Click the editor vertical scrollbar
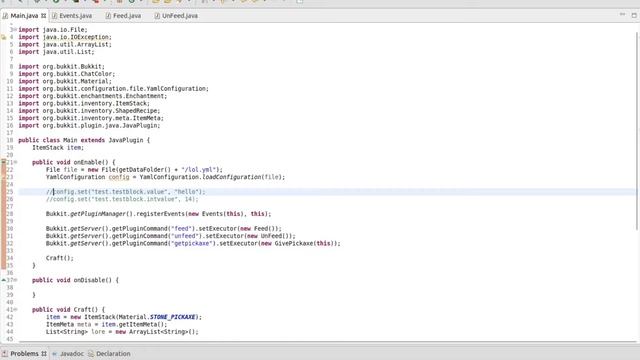The height and width of the screenshot is (360, 640). click(x=637, y=131)
